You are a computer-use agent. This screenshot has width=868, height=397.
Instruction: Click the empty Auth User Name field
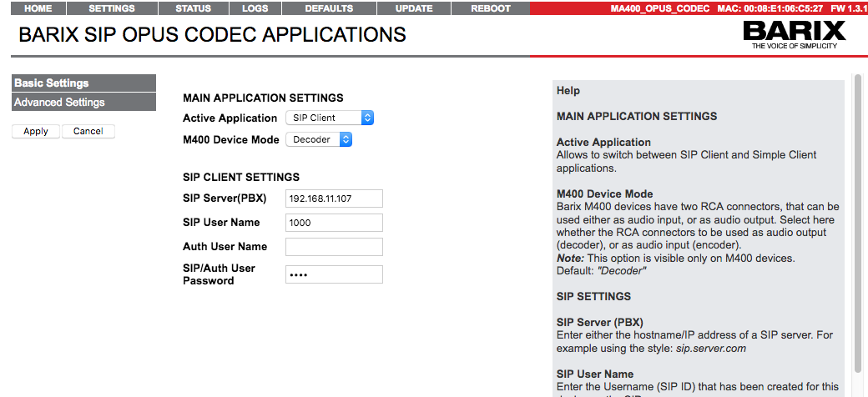point(334,247)
